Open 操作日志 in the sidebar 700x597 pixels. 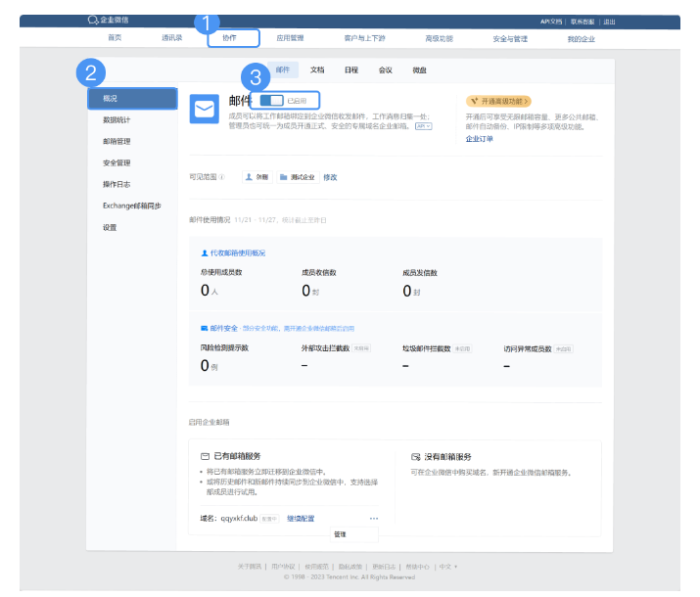click(117, 184)
